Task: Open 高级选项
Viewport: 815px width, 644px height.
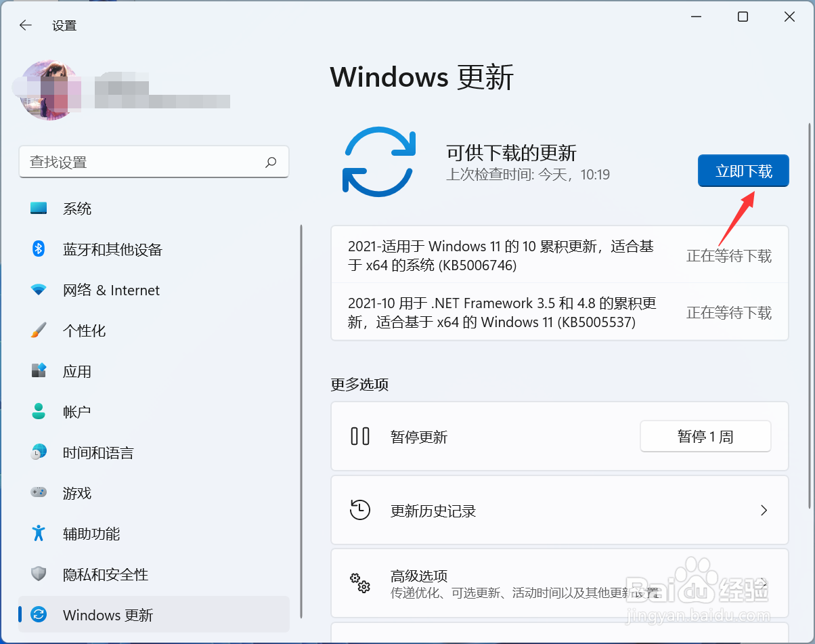Action: [560, 583]
